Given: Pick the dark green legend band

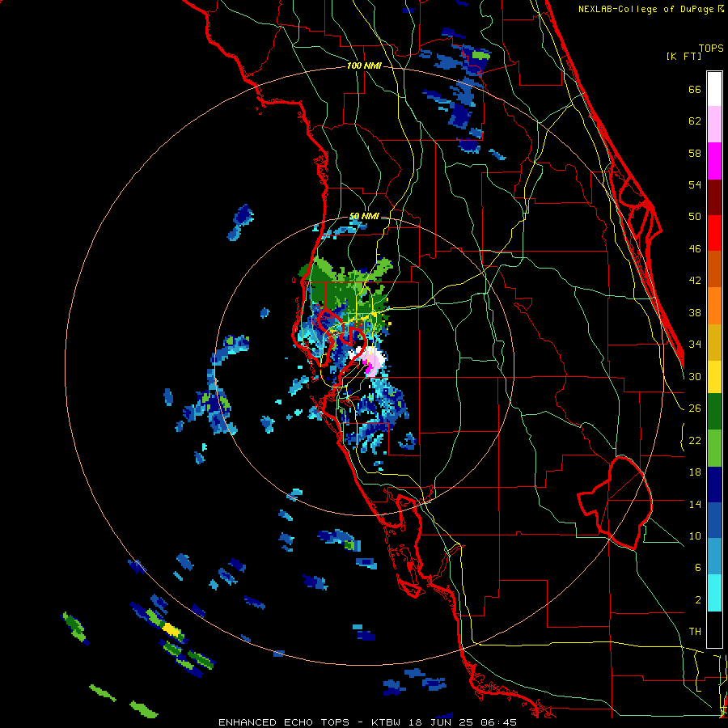Looking at the screenshot, I should coord(714,412).
